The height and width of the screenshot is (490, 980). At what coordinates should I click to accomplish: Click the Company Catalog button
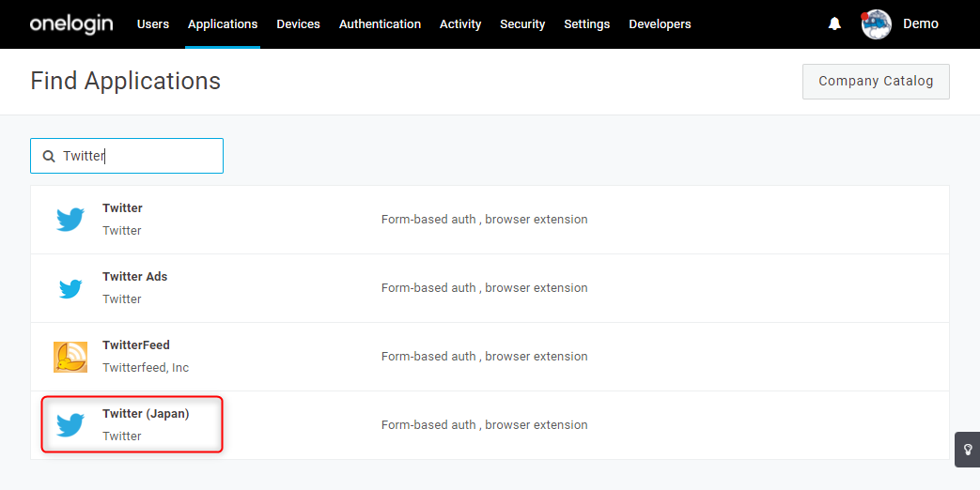click(x=876, y=81)
